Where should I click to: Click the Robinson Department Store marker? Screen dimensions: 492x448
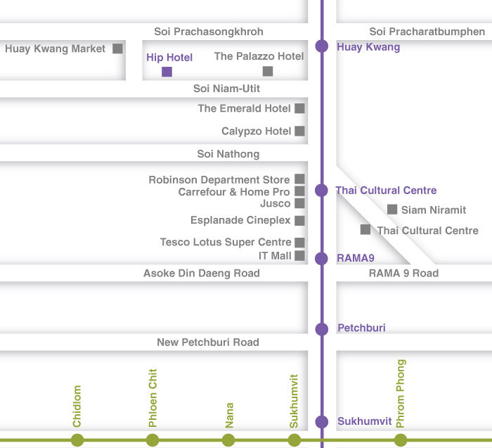click(299, 179)
